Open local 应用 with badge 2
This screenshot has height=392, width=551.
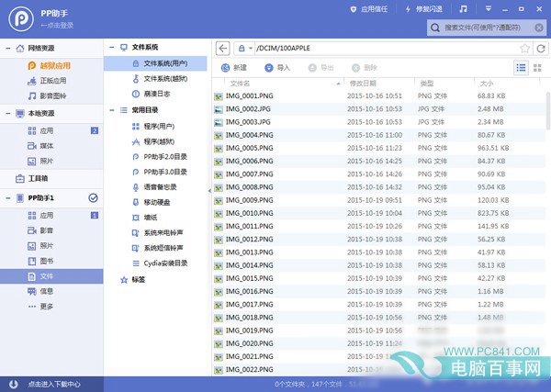click(51, 131)
